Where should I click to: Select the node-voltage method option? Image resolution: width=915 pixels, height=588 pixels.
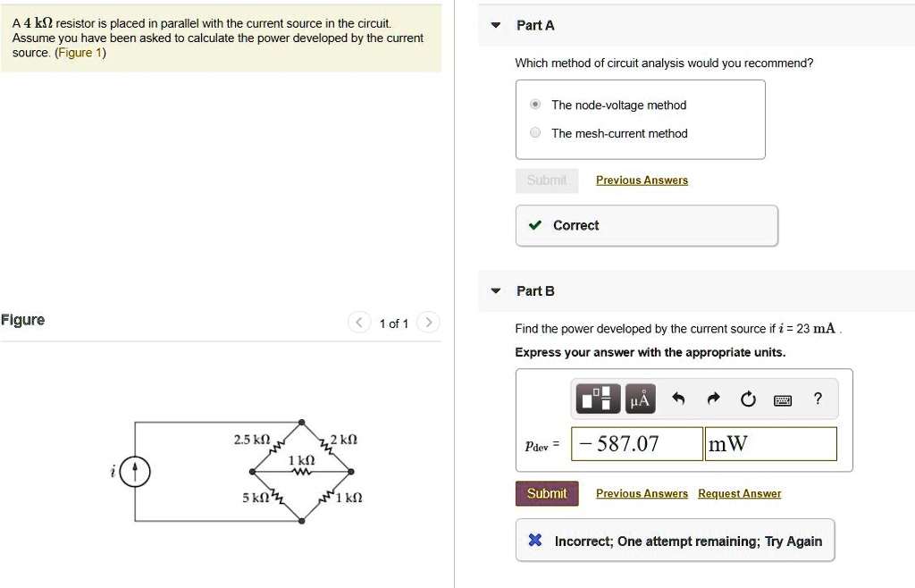pos(534,105)
